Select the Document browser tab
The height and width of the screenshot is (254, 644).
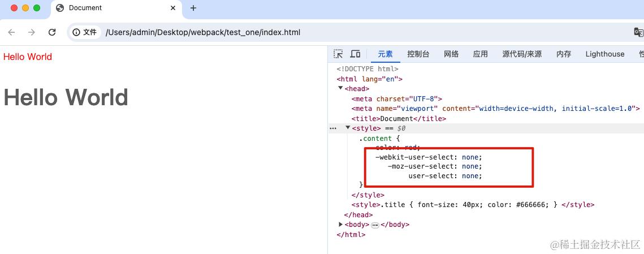116,8
